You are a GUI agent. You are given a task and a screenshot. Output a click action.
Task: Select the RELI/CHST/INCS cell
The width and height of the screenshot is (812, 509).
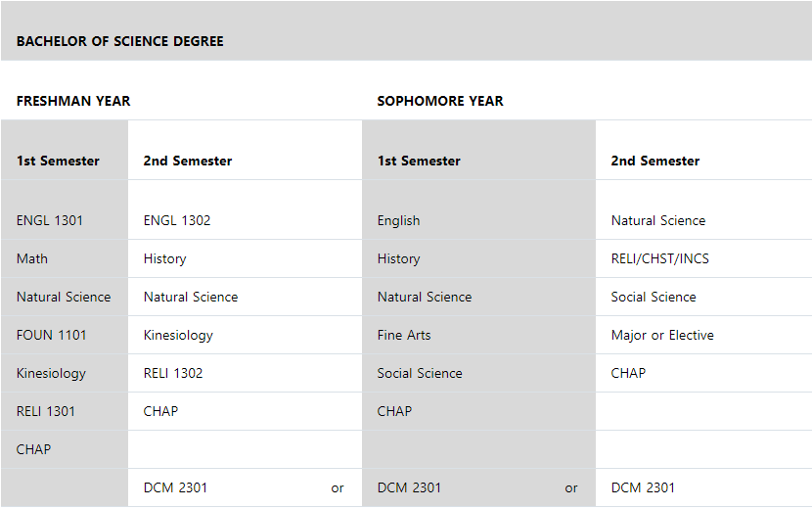pyautogui.click(x=660, y=258)
